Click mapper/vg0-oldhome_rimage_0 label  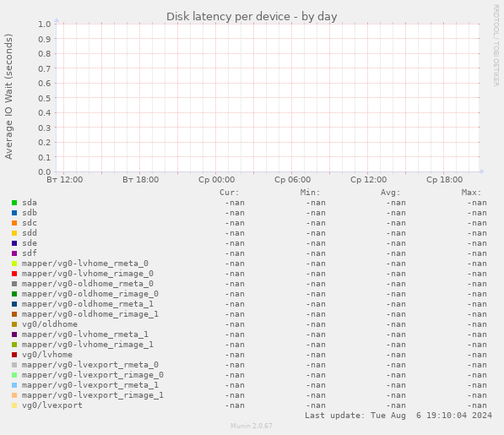[x=90, y=294]
